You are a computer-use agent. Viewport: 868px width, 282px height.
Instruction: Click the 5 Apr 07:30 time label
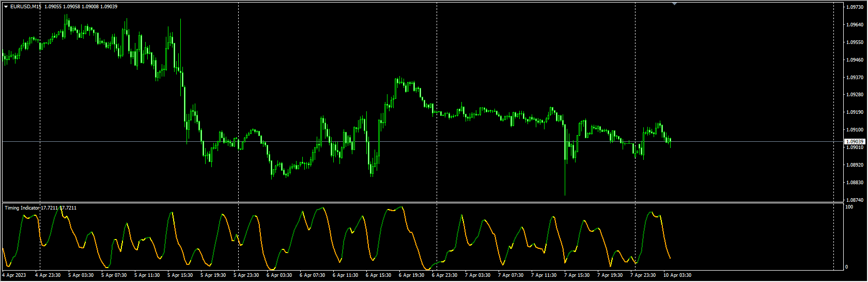[114, 275]
